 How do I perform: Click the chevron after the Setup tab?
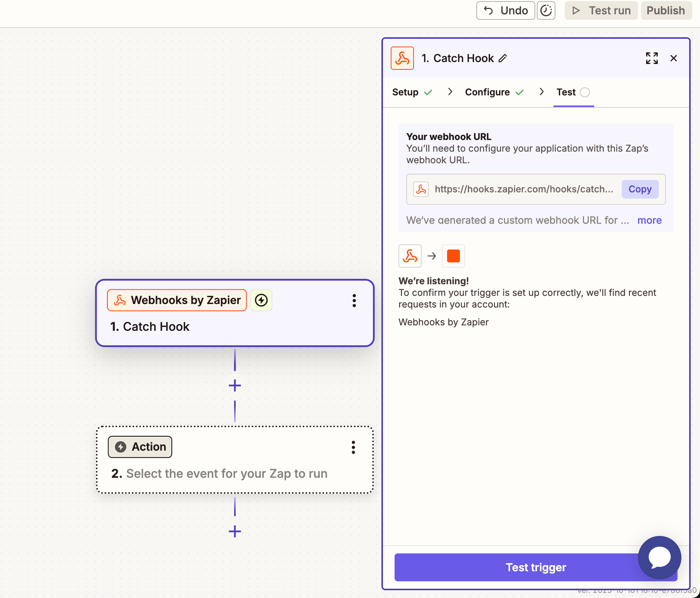coord(450,92)
